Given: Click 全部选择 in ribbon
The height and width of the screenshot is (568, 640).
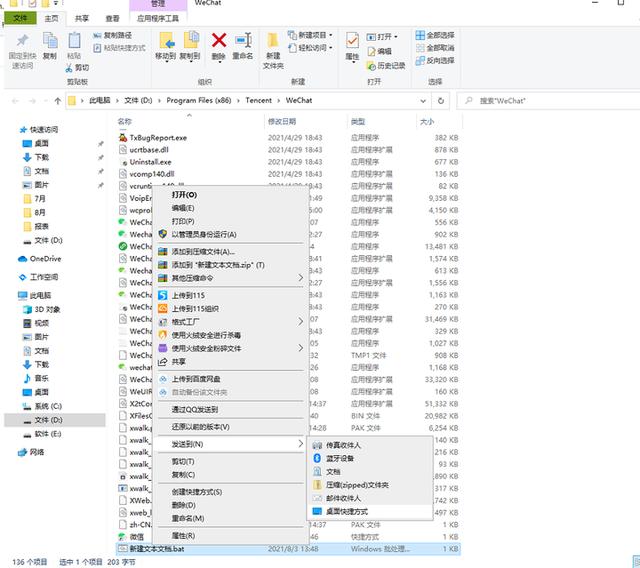Looking at the screenshot, I should point(435,35).
